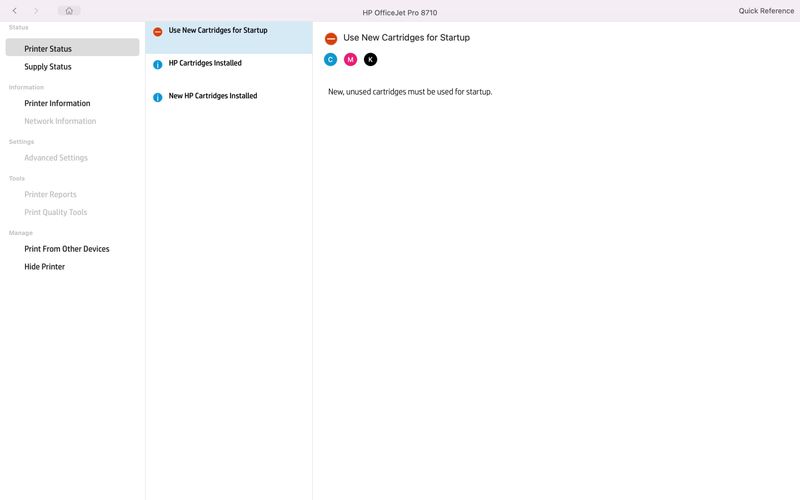The image size is (800, 500).
Task: Click the HP OfficeJet Pro 8710 title
Action: coord(400,13)
